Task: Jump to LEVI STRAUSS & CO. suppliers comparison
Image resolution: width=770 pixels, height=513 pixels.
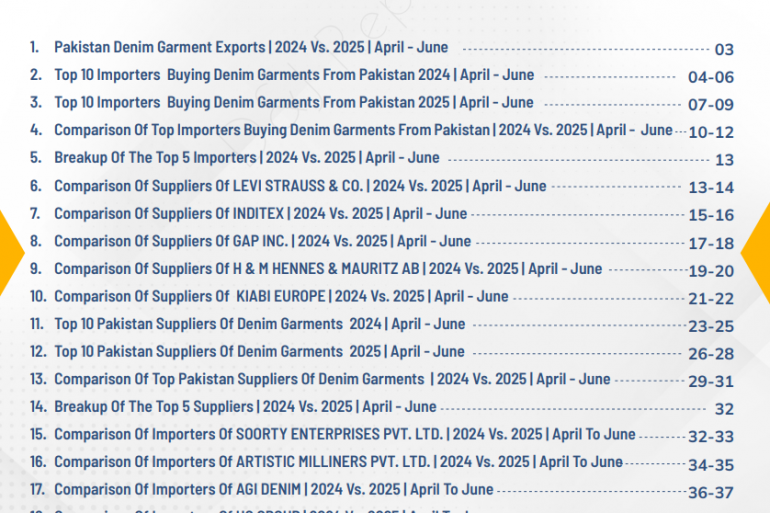Action: pos(300,186)
